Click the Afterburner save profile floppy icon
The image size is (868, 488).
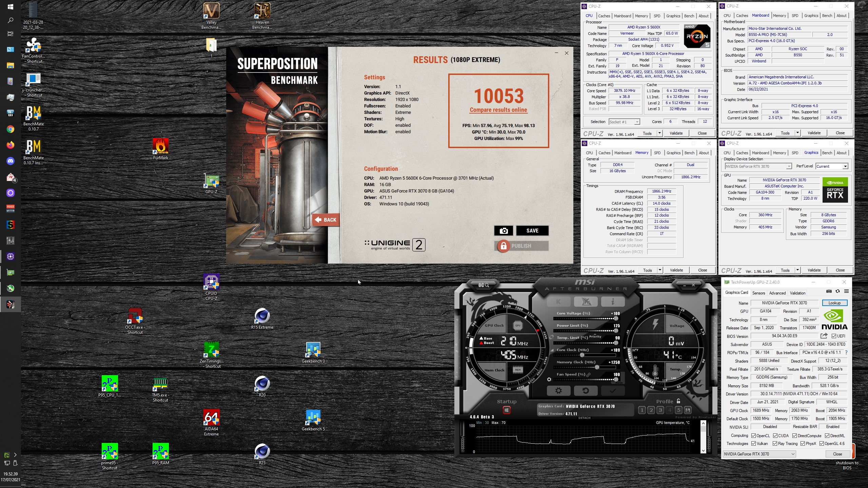pos(688,410)
